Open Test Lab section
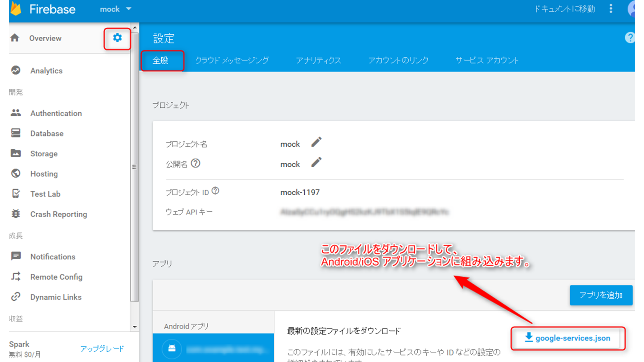This screenshot has height=362, width=644. [45, 194]
